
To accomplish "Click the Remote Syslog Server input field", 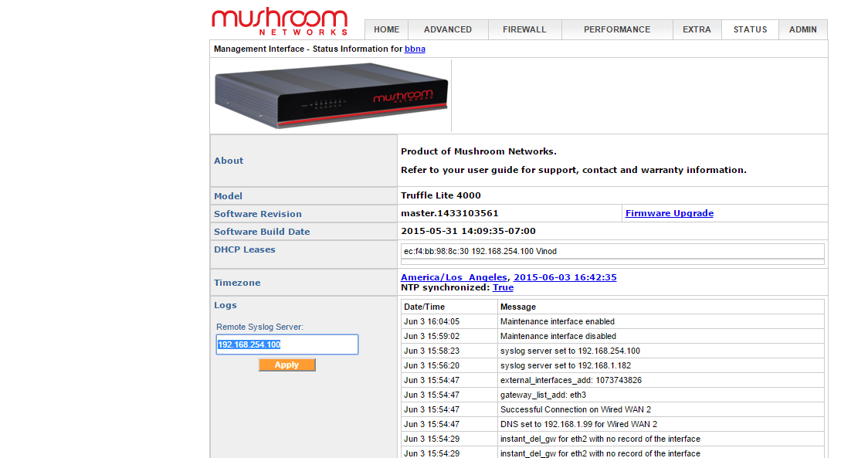I will [x=287, y=344].
